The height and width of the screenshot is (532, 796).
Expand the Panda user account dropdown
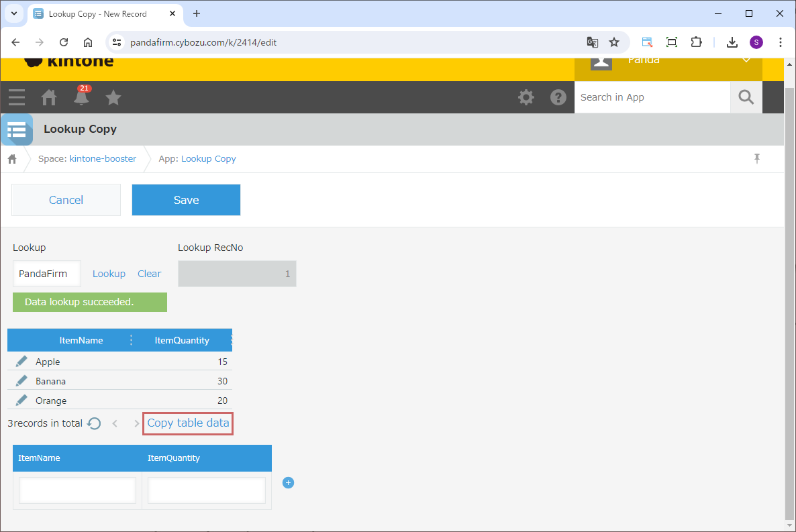(x=746, y=60)
